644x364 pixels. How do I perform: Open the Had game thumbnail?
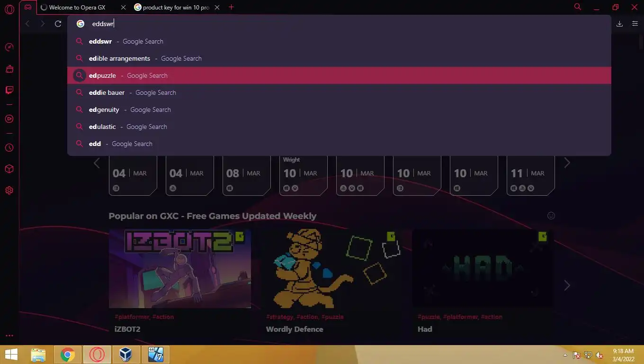483,269
